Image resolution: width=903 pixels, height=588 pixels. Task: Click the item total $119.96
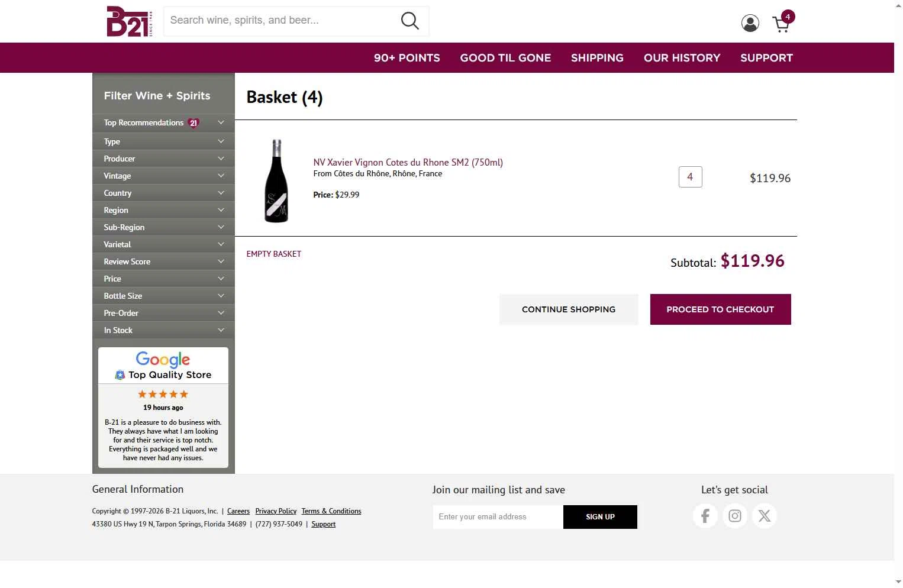point(770,178)
